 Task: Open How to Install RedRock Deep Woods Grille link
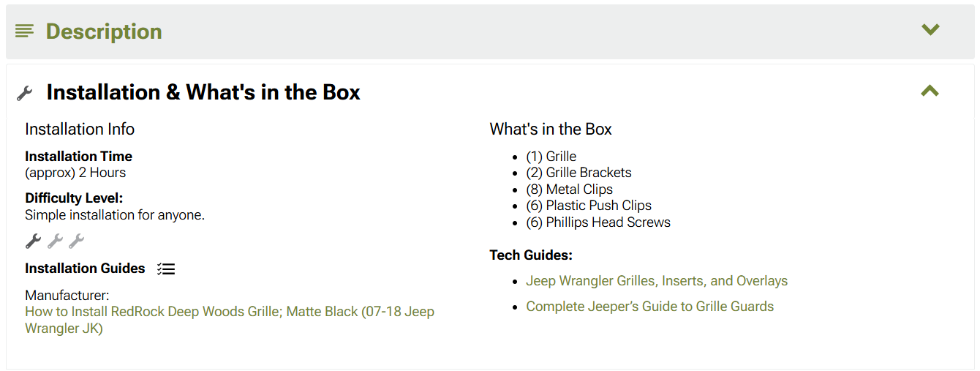[230, 320]
